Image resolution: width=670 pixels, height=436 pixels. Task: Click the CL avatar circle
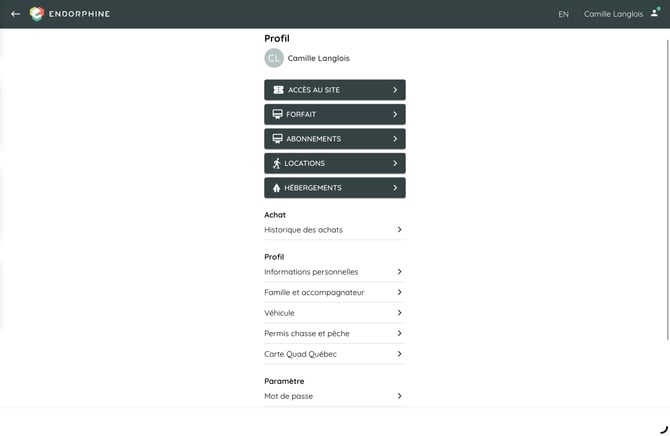click(274, 58)
